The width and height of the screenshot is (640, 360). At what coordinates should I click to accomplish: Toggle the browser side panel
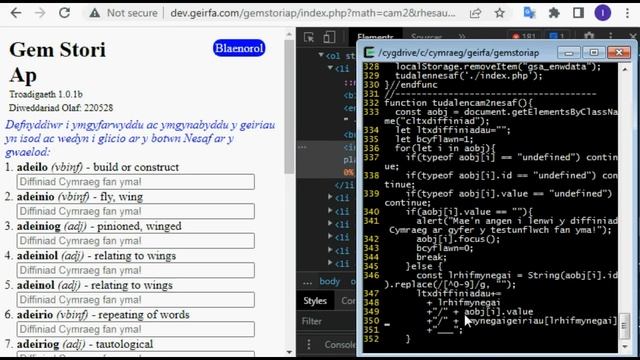click(578, 13)
